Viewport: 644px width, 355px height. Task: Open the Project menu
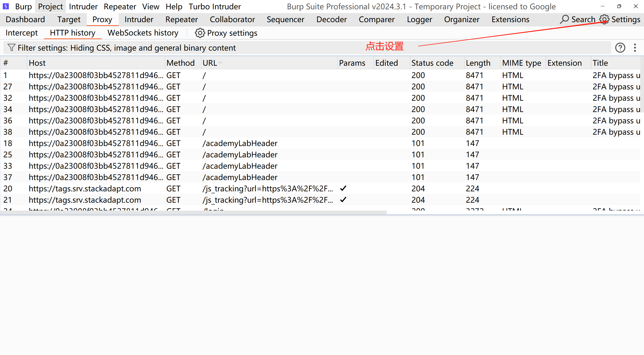click(50, 7)
